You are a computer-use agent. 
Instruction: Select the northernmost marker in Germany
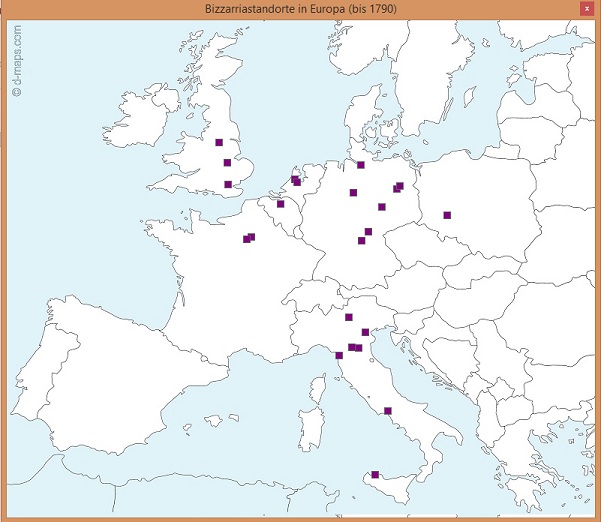click(x=361, y=164)
